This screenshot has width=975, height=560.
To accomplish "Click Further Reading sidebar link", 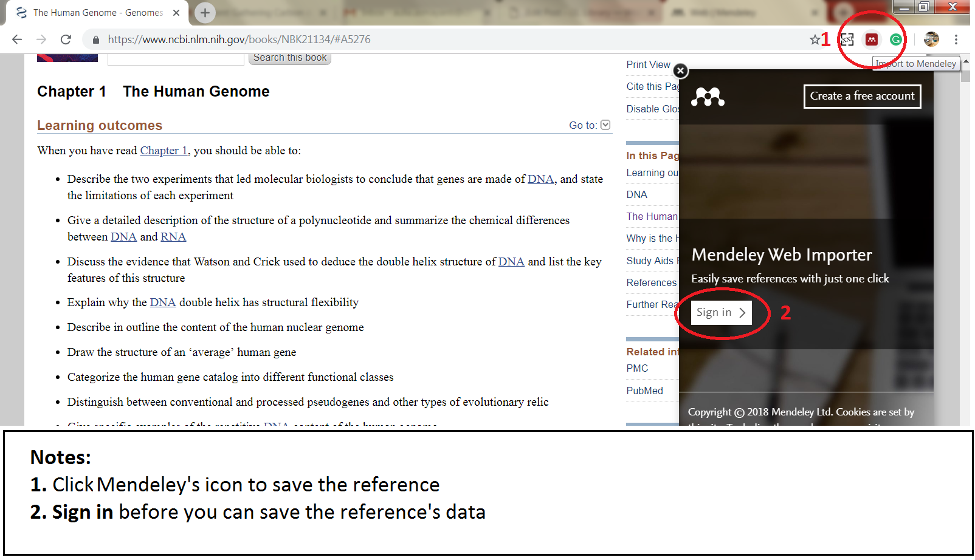I will (652, 304).
